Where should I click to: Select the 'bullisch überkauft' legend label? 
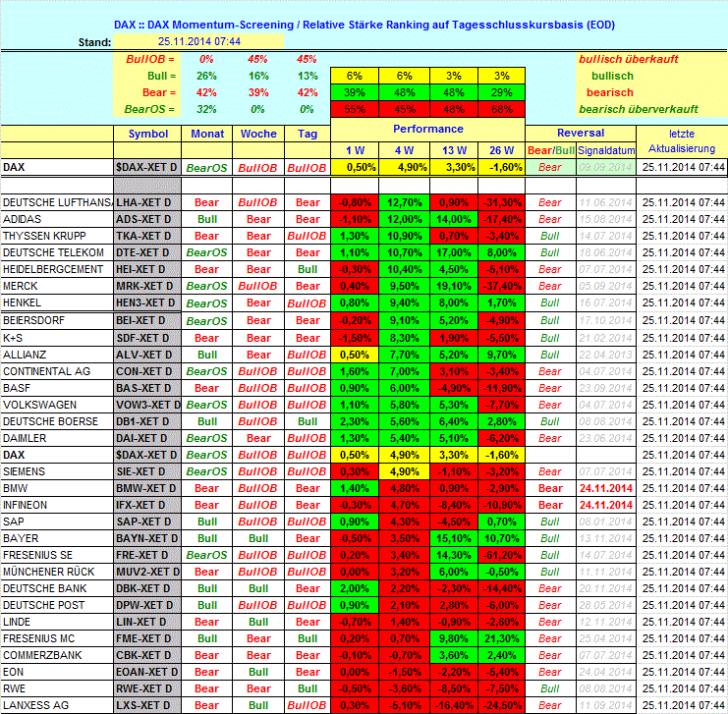[628, 59]
